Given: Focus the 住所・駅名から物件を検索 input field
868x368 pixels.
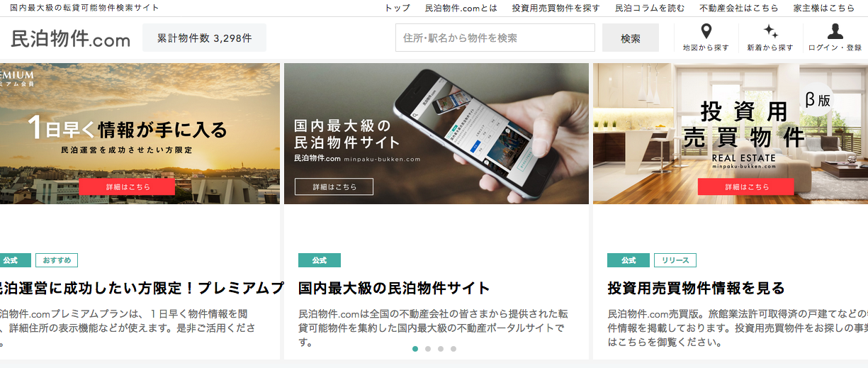Looking at the screenshot, I should [x=495, y=38].
